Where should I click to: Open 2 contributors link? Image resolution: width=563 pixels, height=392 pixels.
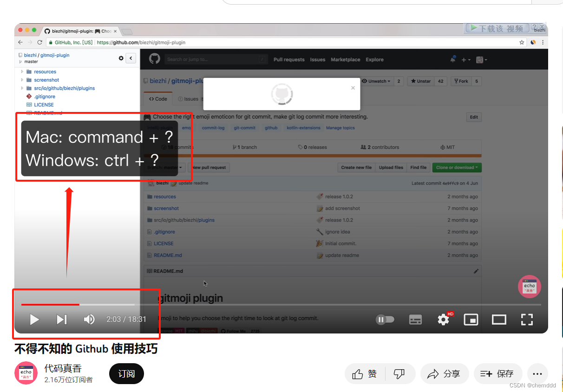coord(380,147)
